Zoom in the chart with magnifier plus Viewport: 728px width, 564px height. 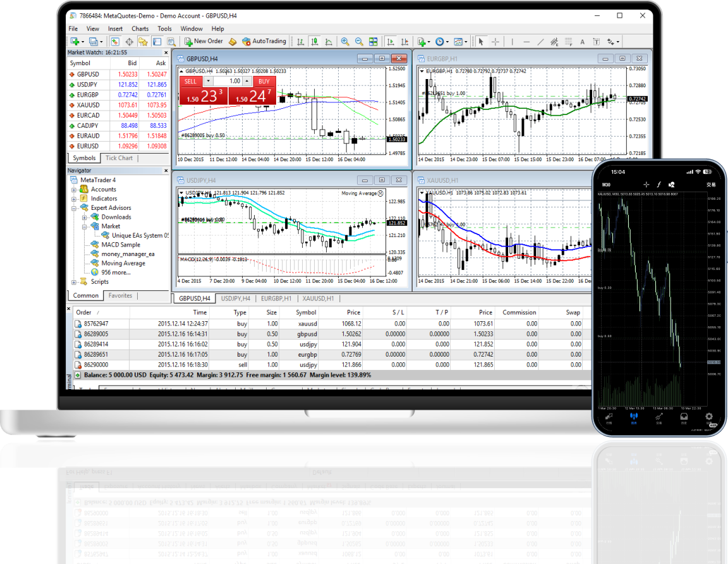[x=345, y=42]
